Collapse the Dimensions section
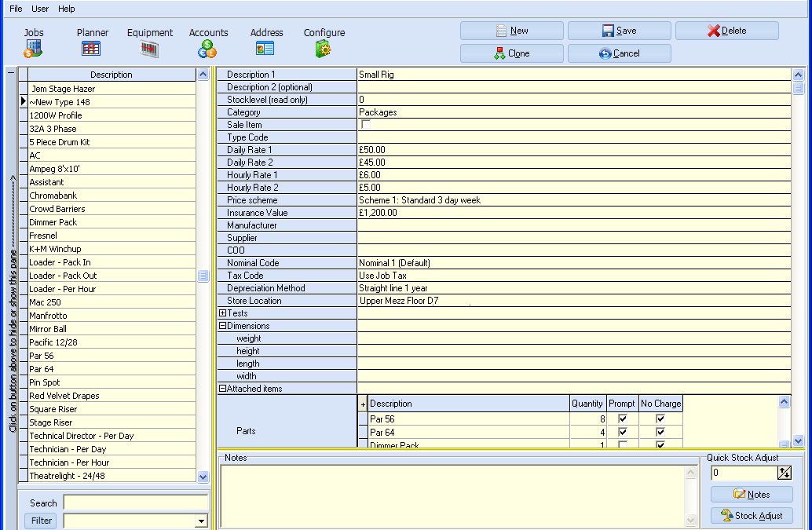Screen dimensions: 812x530 [x=222, y=326]
